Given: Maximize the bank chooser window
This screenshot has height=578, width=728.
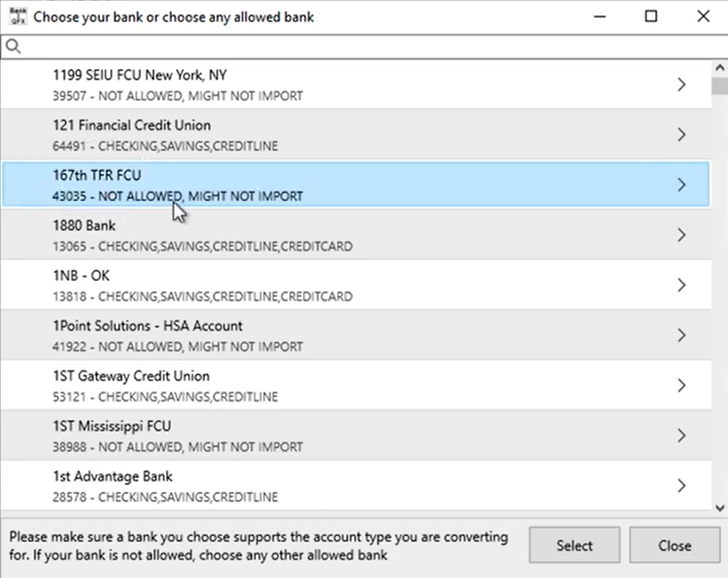Looking at the screenshot, I should coord(651,17).
